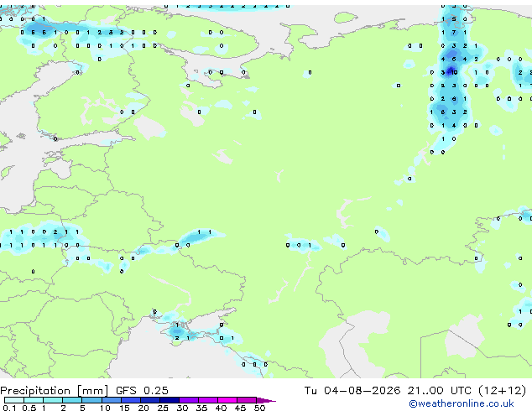
Task: Click the 30–35 mm purple legend swatch
Action: click(188, 400)
